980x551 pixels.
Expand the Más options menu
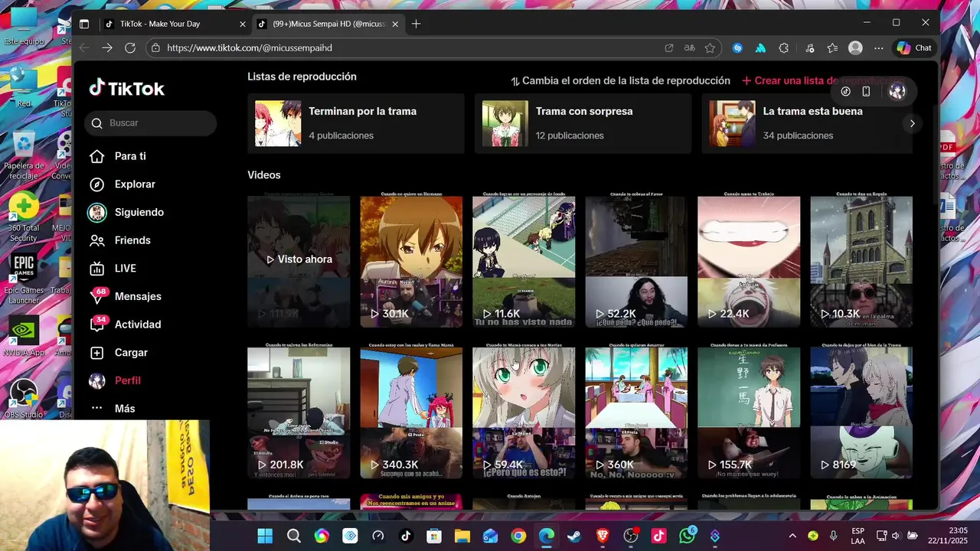coord(113,409)
